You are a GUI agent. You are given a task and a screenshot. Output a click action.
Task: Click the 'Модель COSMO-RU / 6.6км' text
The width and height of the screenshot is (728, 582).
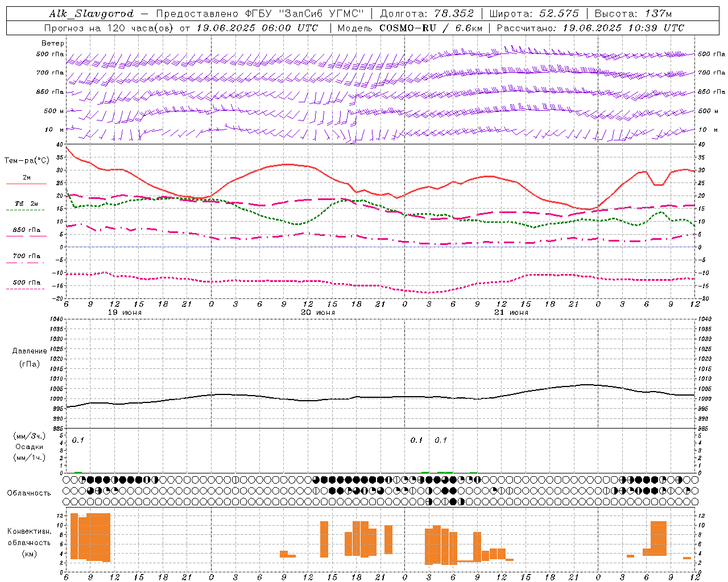[x=409, y=28]
